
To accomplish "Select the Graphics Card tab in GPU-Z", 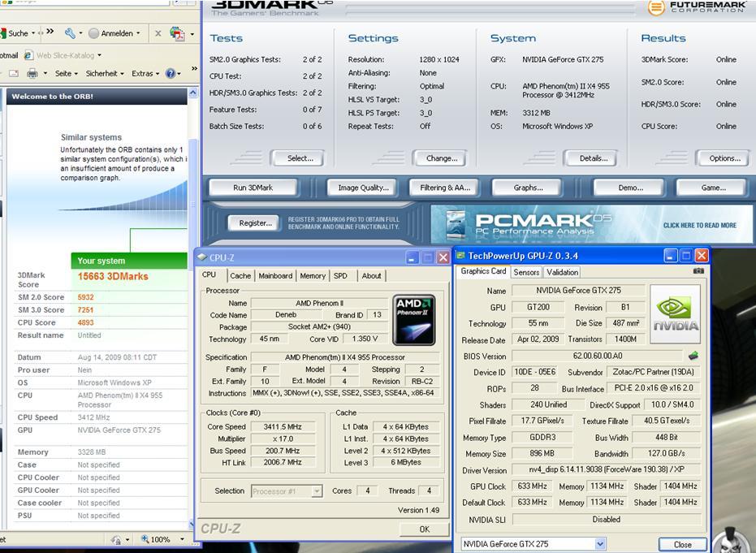I will (483, 271).
